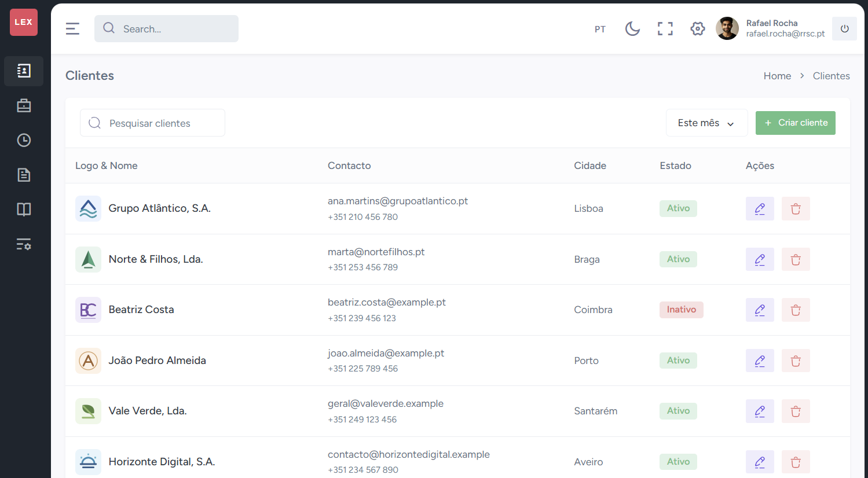868x478 pixels.
Task: Delete Grupo Atlântico, S.A. client
Action: tap(796, 208)
